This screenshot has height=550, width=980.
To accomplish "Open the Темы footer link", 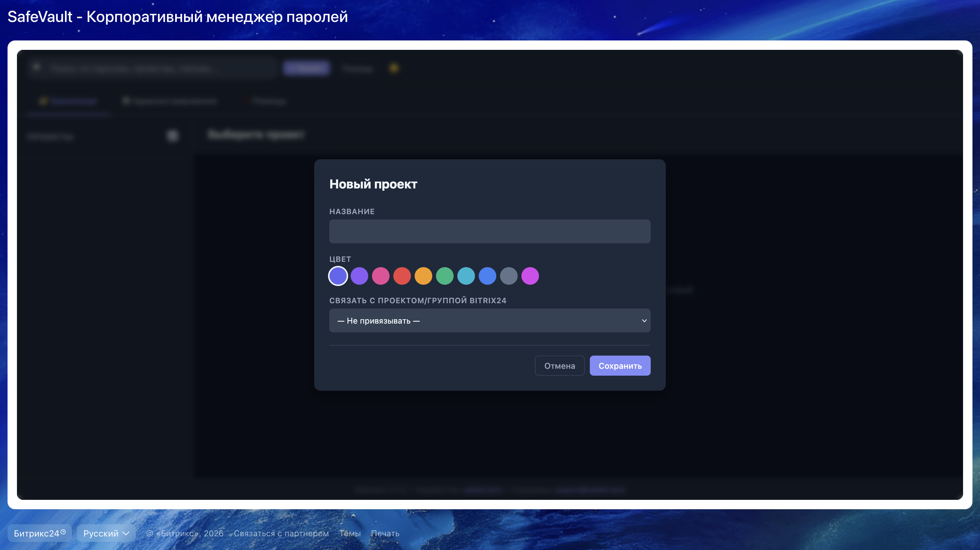I will (x=350, y=533).
